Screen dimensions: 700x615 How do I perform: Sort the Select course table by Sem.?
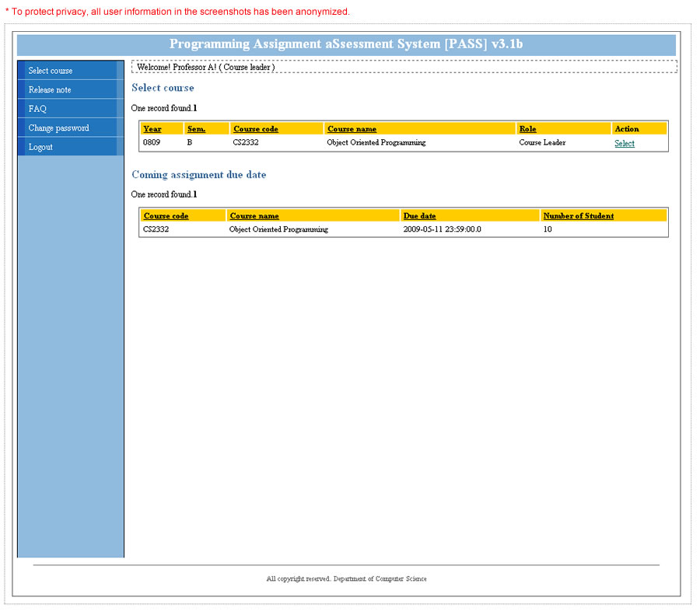(196, 129)
